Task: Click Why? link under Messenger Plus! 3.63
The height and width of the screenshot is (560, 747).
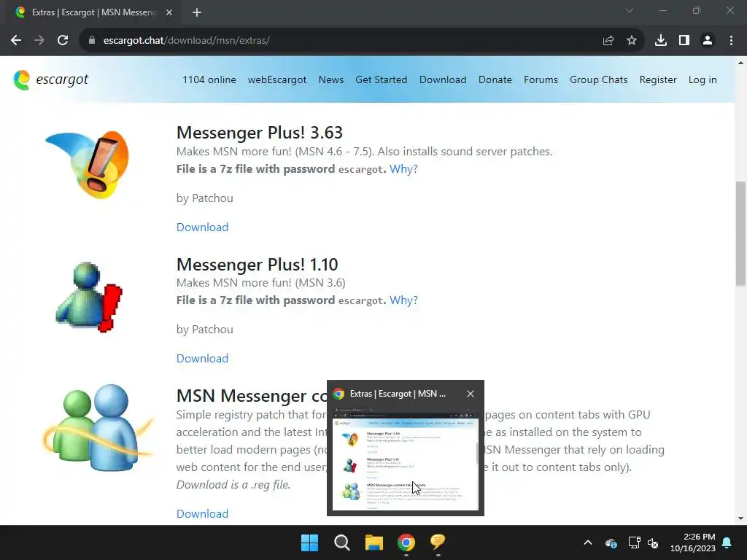Action: pyautogui.click(x=403, y=169)
